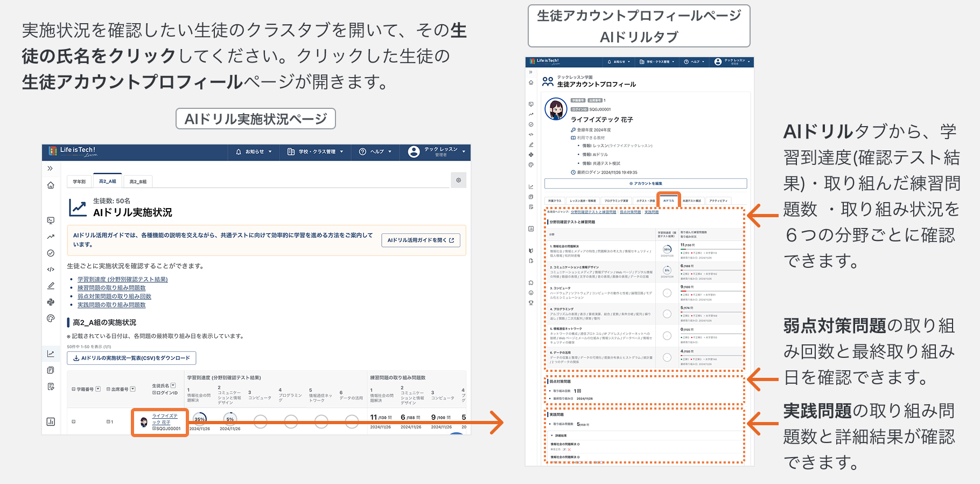Follow 学習到達度 (分野別確認テスト結果) link
Image resolution: width=980 pixels, height=484 pixels.
[123, 279]
